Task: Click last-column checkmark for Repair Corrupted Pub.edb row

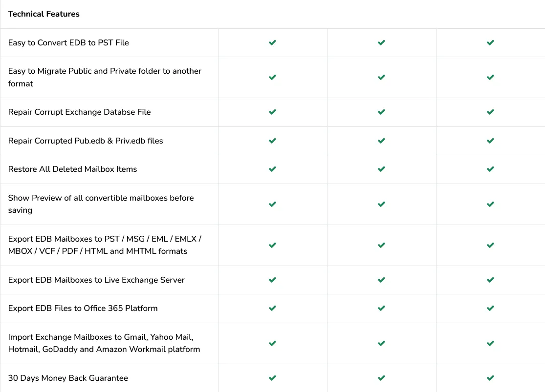Action: (490, 141)
